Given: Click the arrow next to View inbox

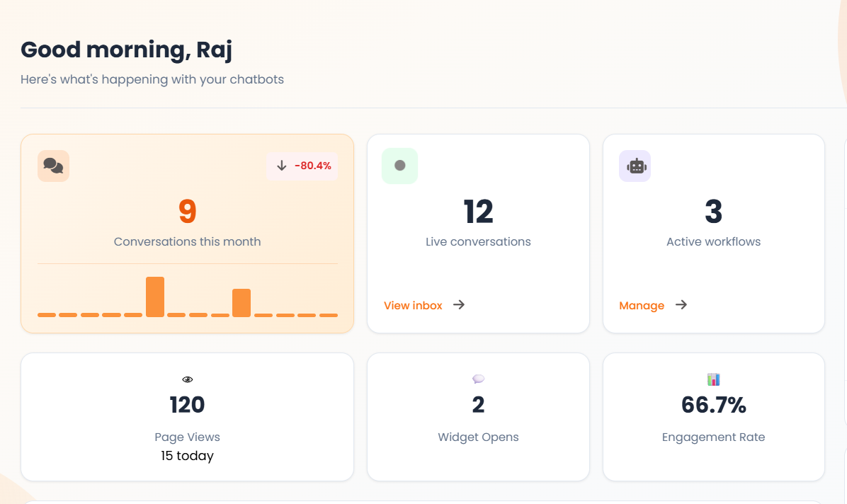Looking at the screenshot, I should (x=459, y=305).
